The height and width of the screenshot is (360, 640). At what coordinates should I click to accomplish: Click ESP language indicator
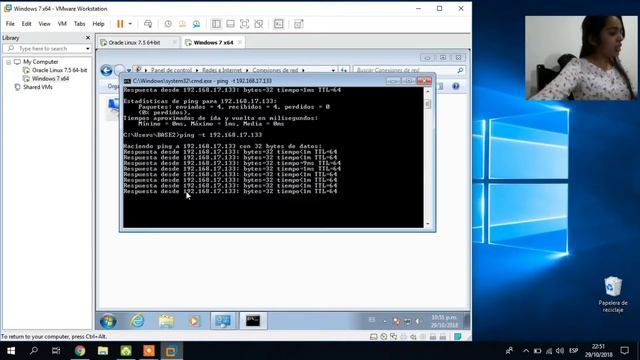[573, 351]
